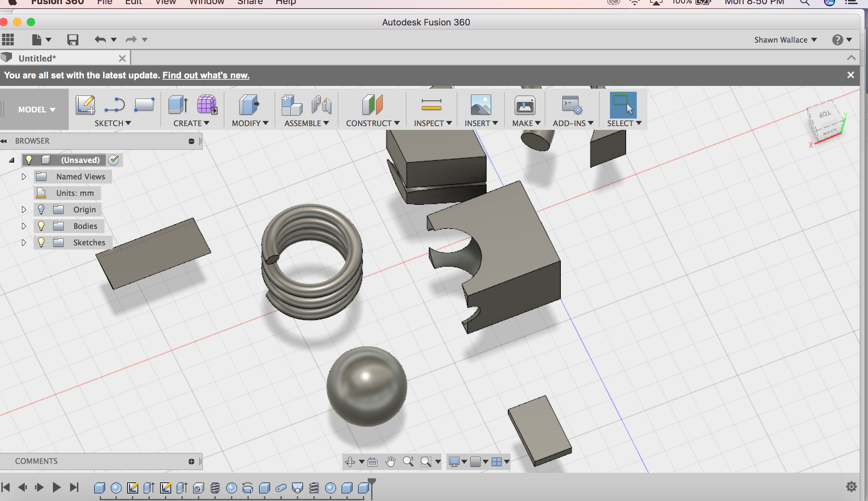Screen dimensions: 868x501
Task: Open the Scripts and Add-Ins icon
Action: [572, 104]
